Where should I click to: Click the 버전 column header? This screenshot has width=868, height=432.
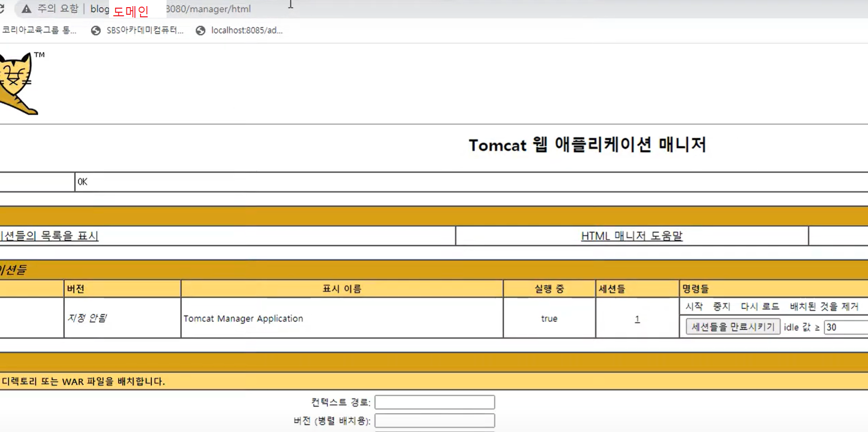122,289
